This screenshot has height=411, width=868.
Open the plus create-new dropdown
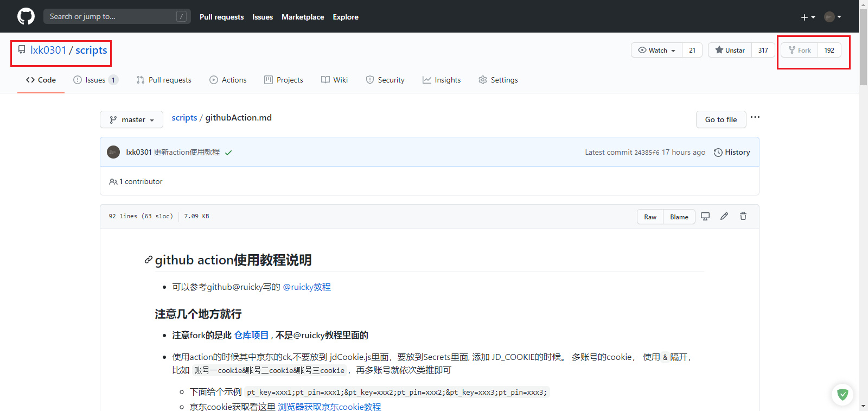coord(808,17)
